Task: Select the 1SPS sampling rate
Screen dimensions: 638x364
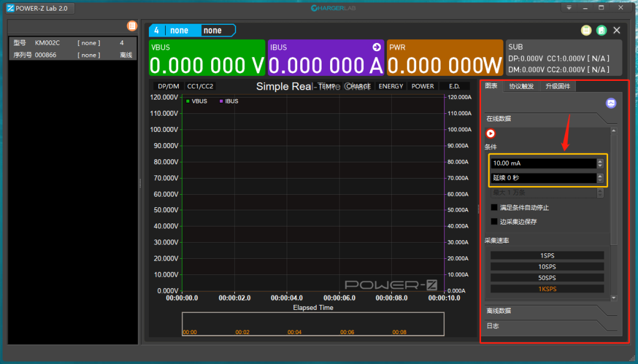Action: click(x=547, y=256)
